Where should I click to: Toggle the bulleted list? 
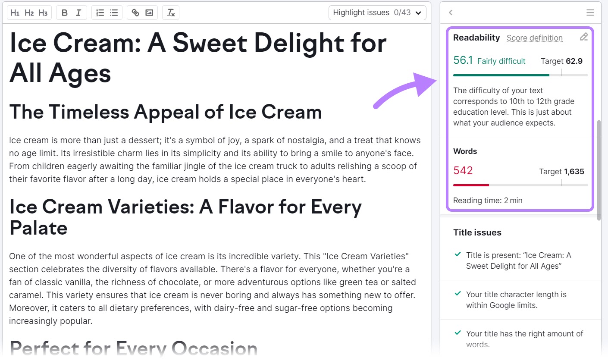coord(113,13)
